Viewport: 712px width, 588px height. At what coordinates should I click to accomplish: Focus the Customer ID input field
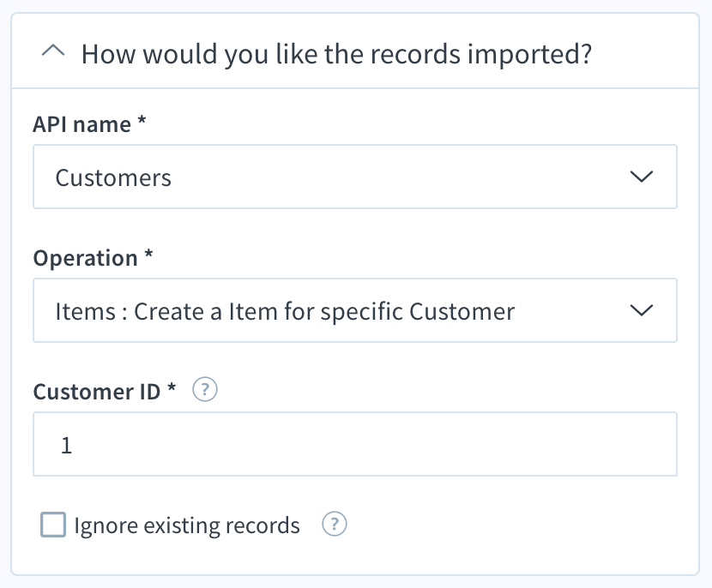pos(355,444)
